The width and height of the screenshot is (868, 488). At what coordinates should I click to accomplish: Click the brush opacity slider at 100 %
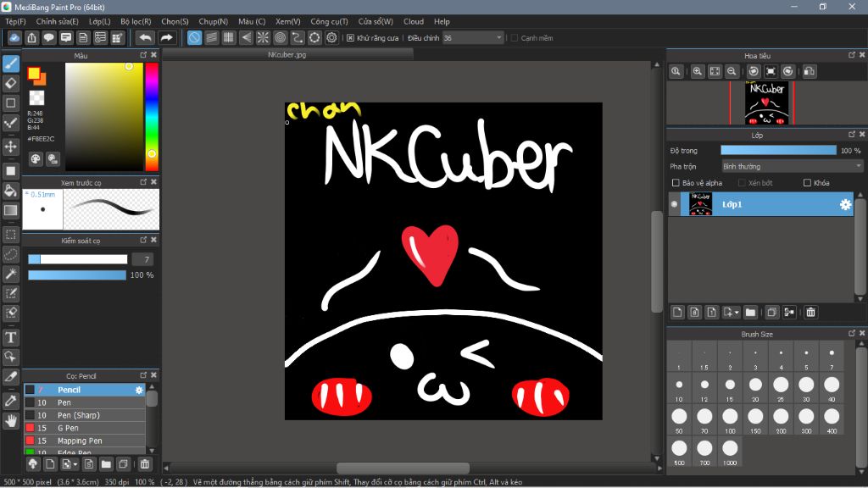[x=77, y=275]
